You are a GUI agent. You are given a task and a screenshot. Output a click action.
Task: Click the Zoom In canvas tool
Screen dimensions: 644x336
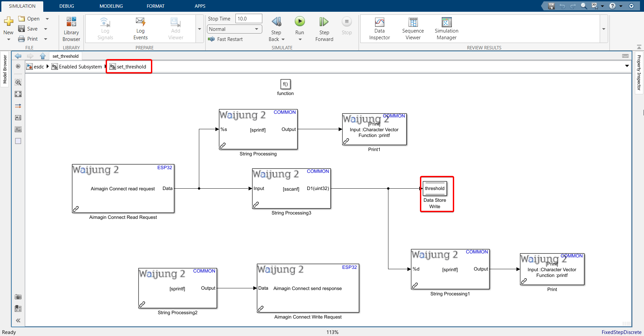(x=18, y=82)
